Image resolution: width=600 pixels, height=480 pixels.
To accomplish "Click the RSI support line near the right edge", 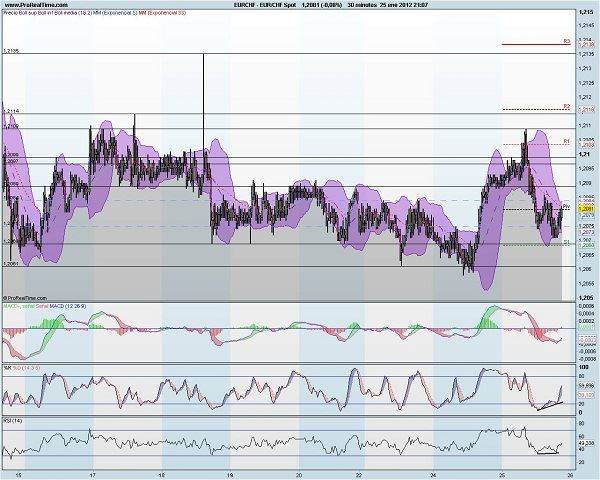I will click(x=548, y=454).
